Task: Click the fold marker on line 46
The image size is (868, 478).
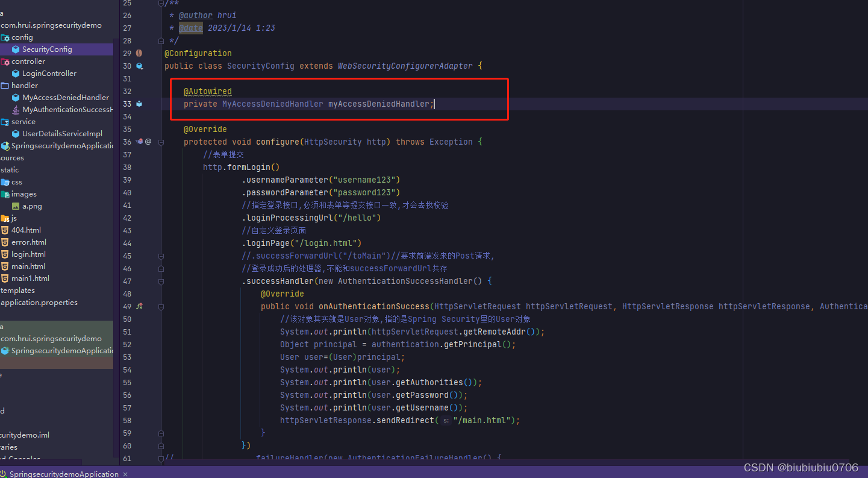Action: click(161, 268)
